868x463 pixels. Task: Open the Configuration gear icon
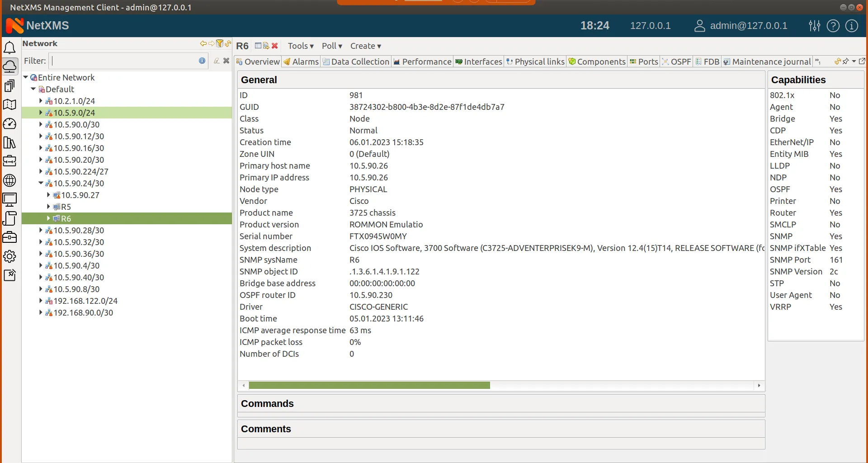coord(9,256)
